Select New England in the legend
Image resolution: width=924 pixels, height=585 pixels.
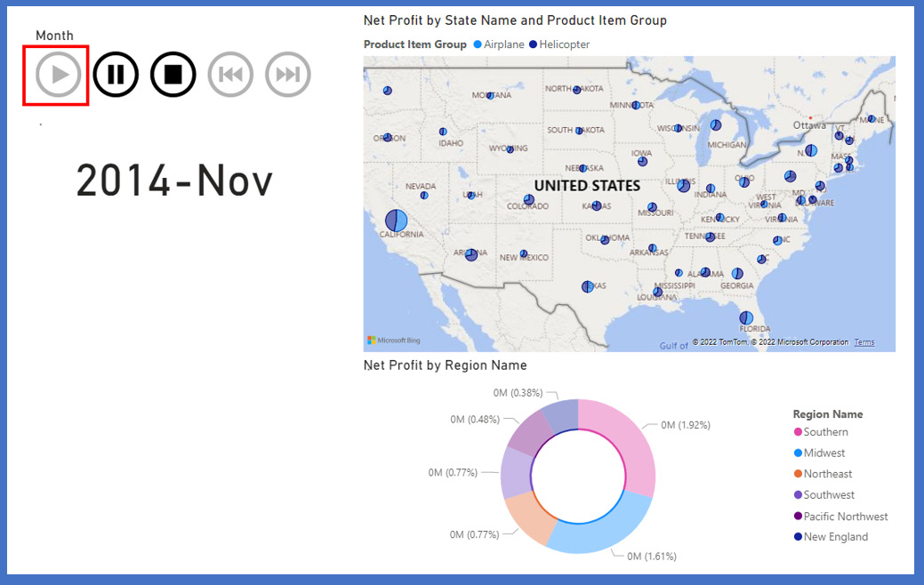[x=835, y=537]
